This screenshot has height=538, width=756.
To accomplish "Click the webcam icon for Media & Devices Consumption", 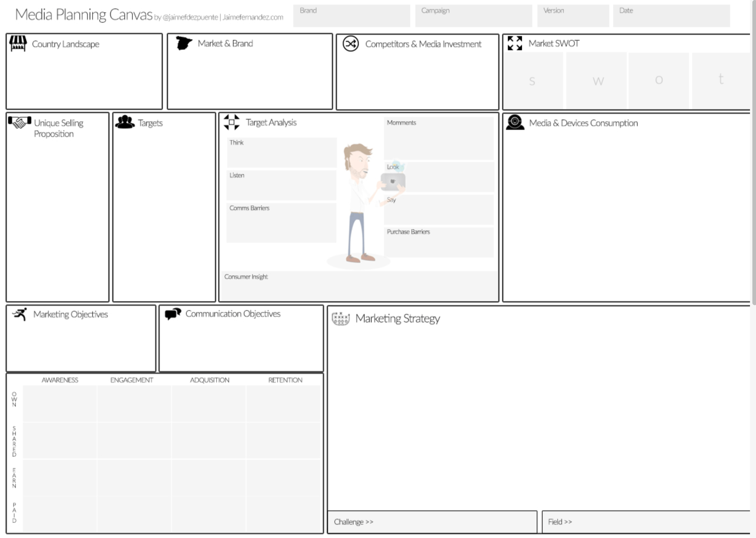I will [x=515, y=122].
